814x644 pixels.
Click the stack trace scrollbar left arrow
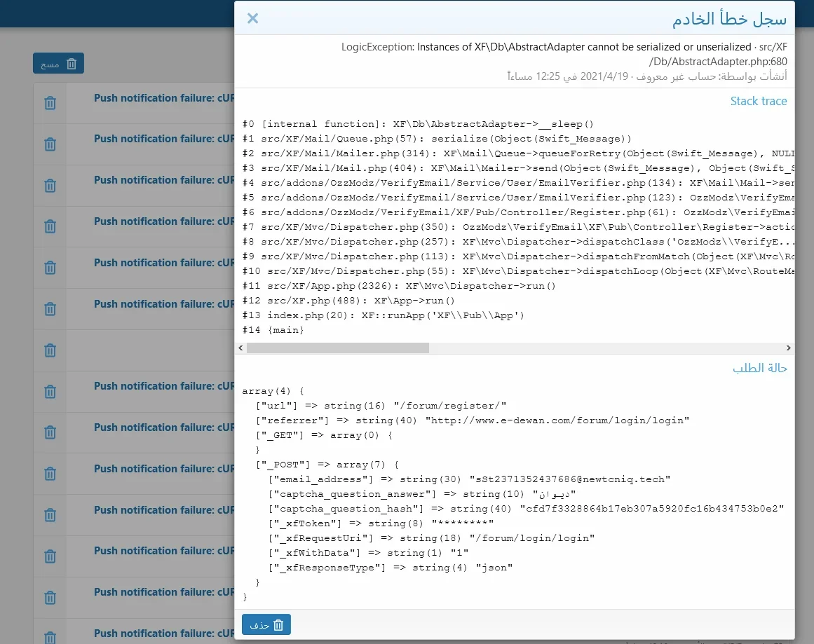240,348
